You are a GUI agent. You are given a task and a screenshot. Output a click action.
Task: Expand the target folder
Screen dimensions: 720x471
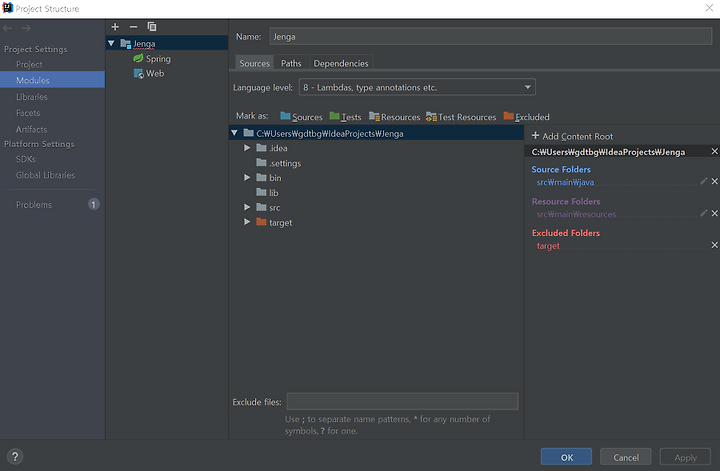click(x=247, y=222)
